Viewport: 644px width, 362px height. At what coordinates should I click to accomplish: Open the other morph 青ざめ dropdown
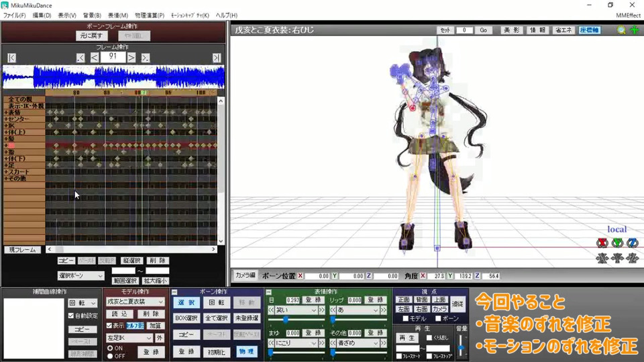click(x=358, y=343)
